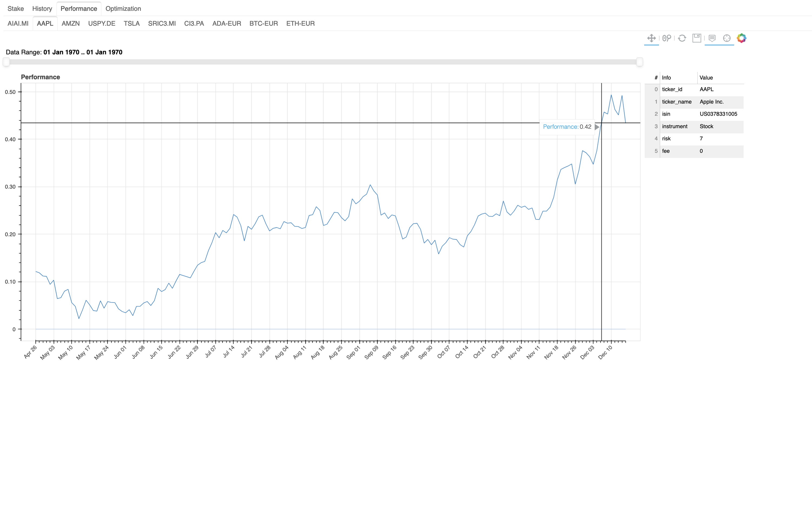Show the TSLA ticker performance
812x510 pixels.
131,23
